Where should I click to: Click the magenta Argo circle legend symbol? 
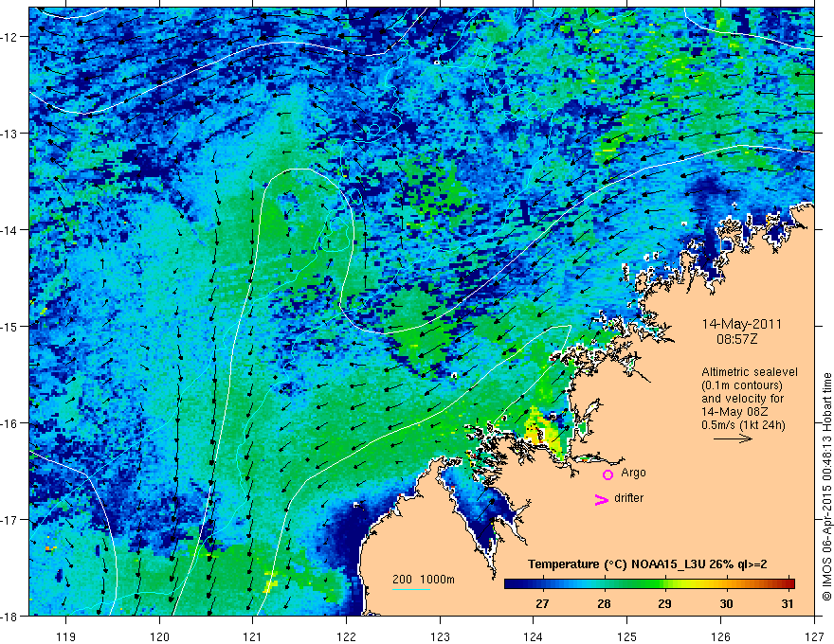click(607, 474)
